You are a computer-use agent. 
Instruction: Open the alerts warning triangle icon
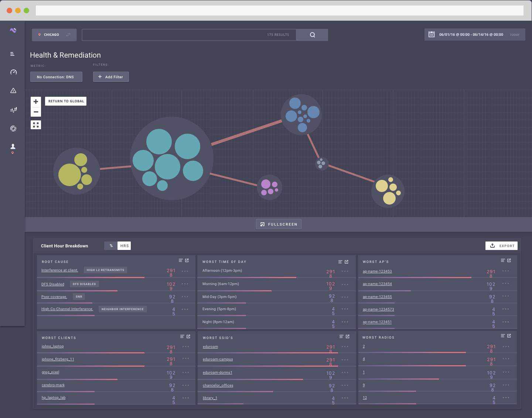pos(13,90)
